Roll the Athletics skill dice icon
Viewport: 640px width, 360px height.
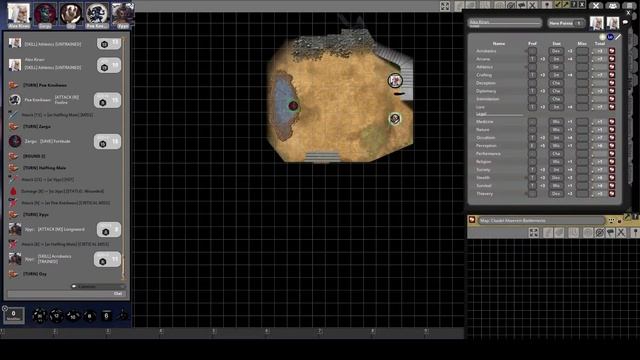pos(611,67)
